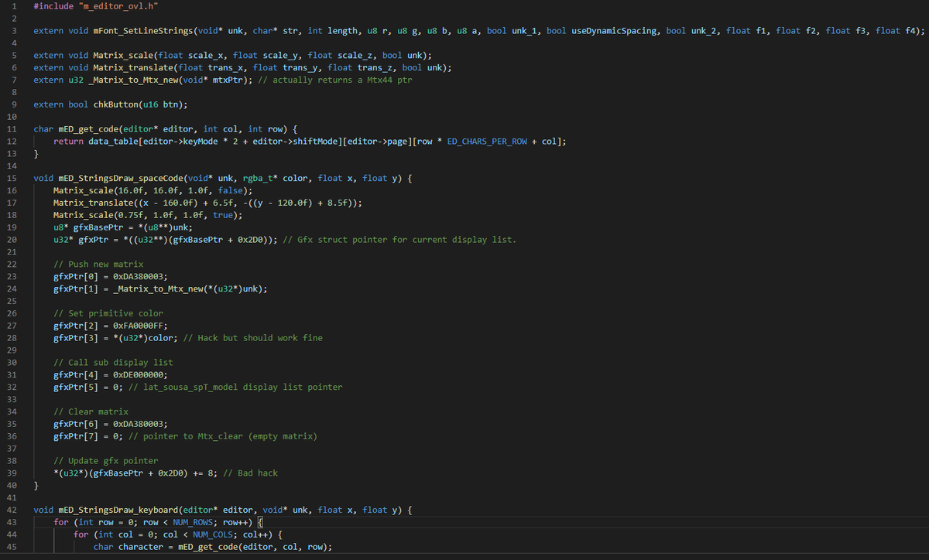Click Matrix_translate in the line 6 extern declaration
The height and width of the screenshot is (560, 929).
tap(132, 68)
